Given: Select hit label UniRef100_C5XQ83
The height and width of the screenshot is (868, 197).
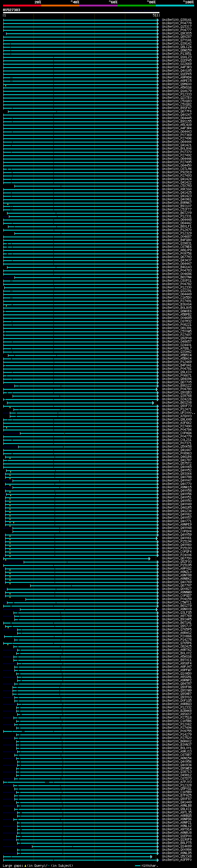Looking at the screenshot, I should click(x=176, y=101).
